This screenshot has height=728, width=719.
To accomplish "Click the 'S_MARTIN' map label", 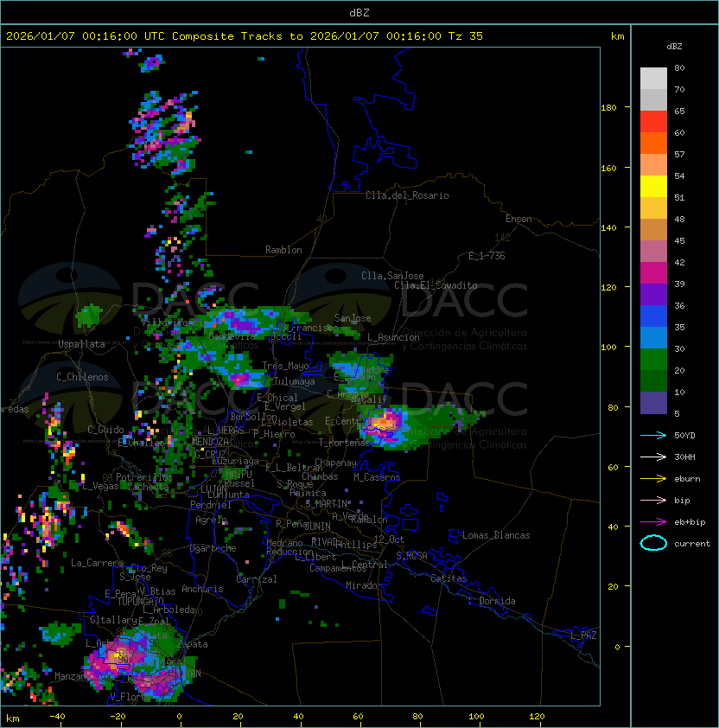I will (x=327, y=504).
